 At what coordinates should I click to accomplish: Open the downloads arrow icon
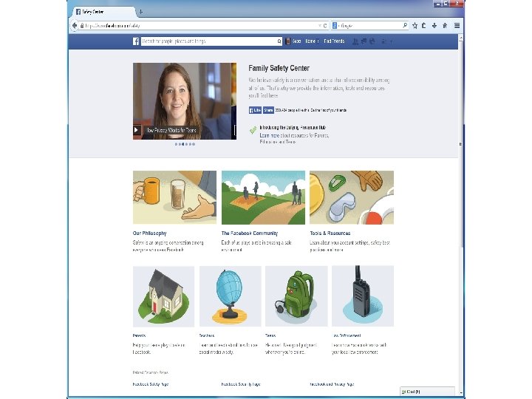(434, 25)
